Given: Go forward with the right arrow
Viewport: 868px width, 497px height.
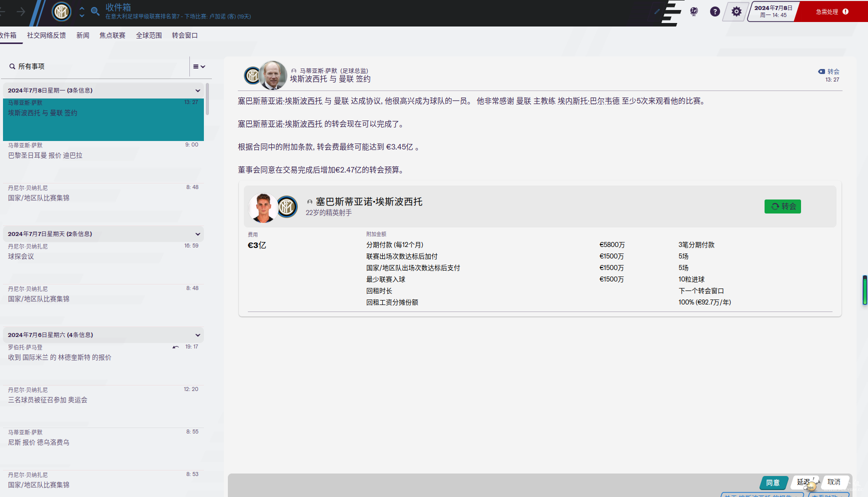Looking at the screenshot, I should [x=21, y=11].
